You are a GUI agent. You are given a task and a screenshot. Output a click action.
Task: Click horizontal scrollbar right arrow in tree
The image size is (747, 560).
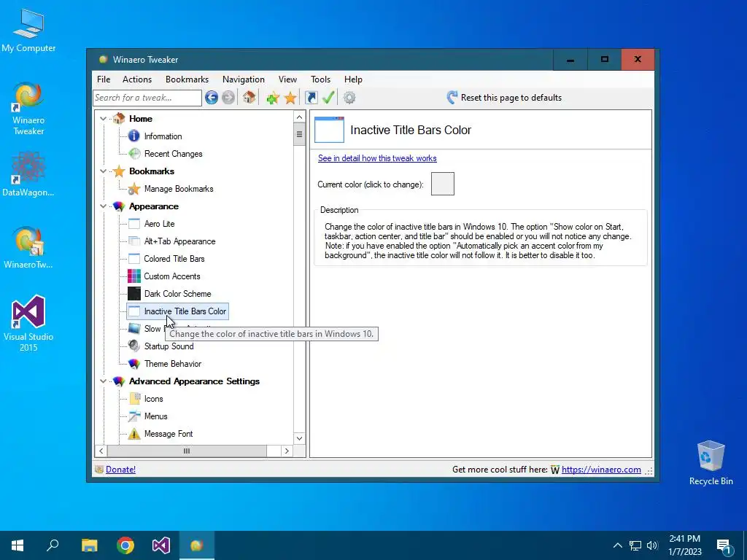[x=286, y=451]
